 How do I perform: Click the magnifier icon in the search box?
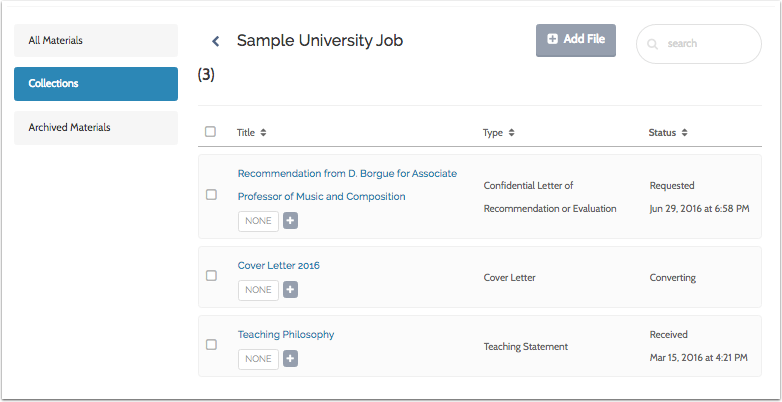653,44
